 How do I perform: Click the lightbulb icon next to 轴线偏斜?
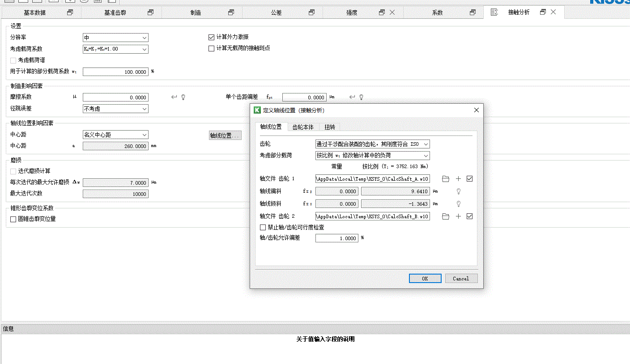click(x=458, y=191)
